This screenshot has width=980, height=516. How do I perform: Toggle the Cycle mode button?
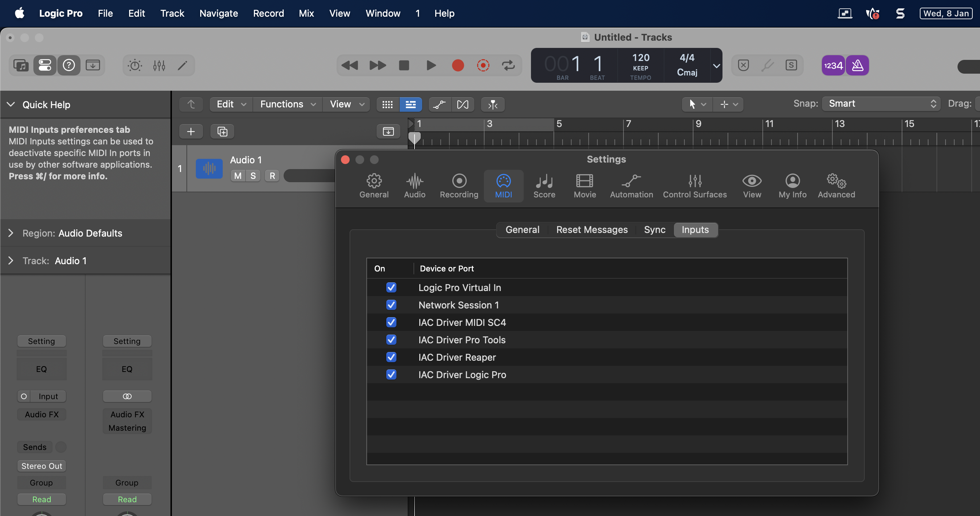(508, 65)
